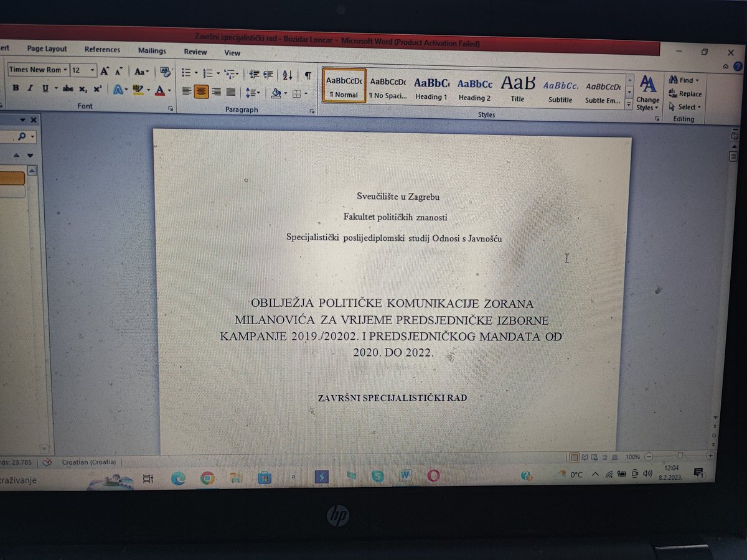Toggle Subscript formatting
Viewport: 747px width, 560px height.
coord(82,89)
